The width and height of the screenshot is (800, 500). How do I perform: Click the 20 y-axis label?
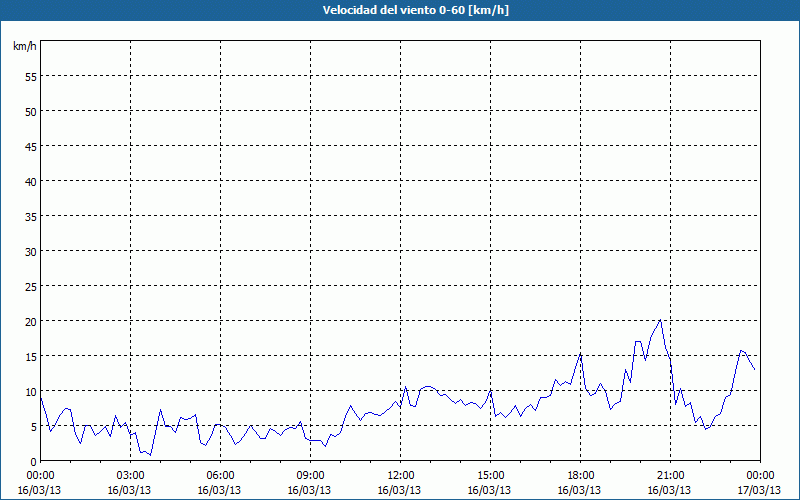(x=31, y=321)
